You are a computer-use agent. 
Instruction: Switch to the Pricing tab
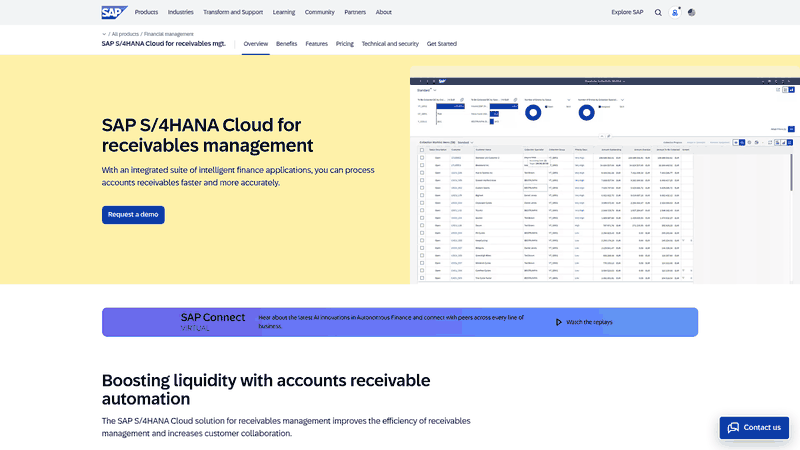click(x=344, y=44)
